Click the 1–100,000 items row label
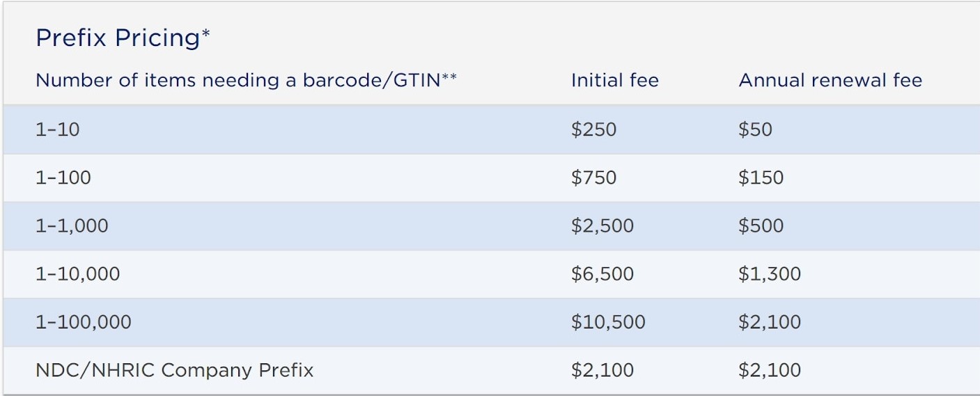980x396 pixels. click(83, 322)
